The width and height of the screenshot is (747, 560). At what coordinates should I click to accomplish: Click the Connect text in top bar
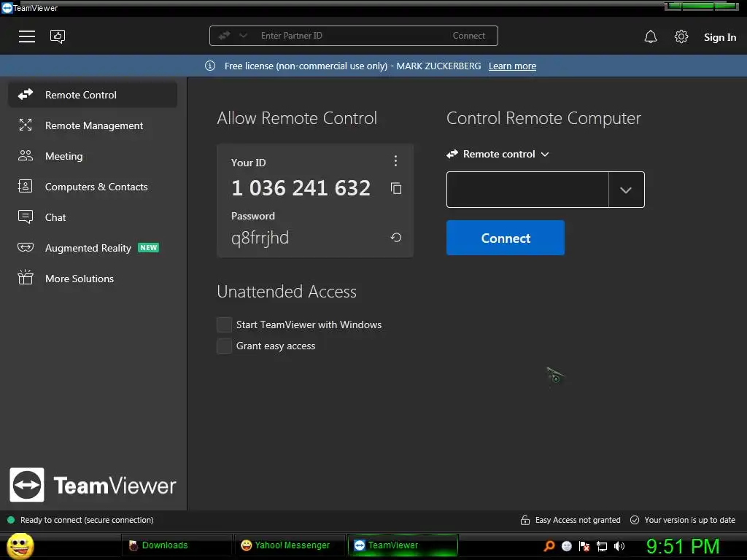pos(469,36)
